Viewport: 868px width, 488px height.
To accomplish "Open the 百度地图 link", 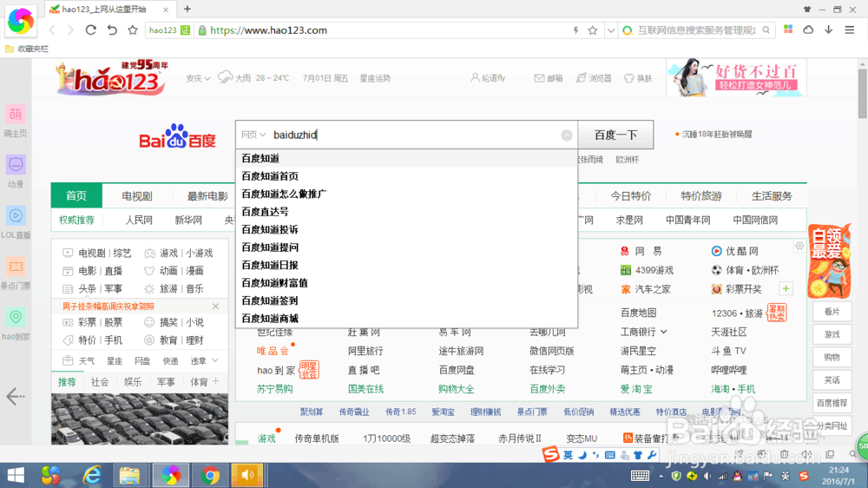I will tap(638, 313).
